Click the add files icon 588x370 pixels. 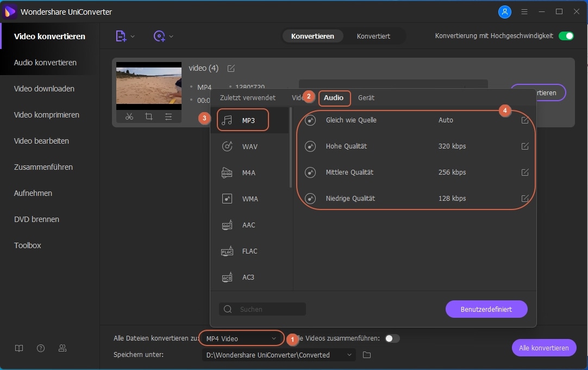point(121,36)
